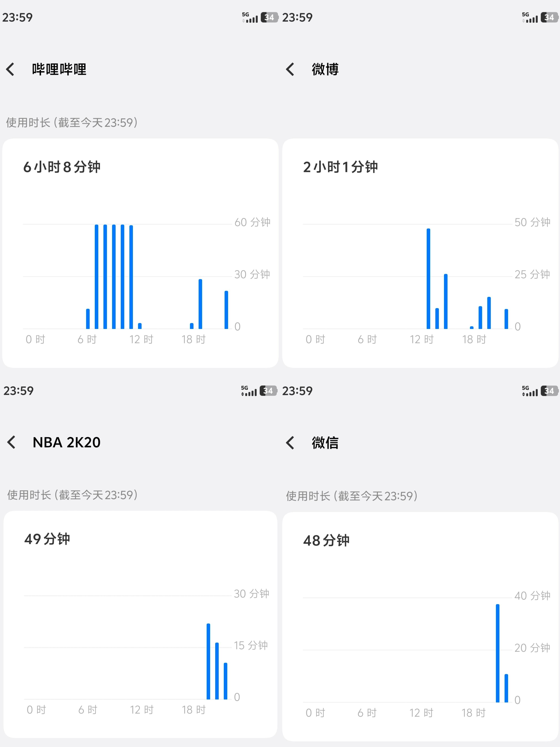Screen dimensions: 560x747
Task: Go back from the NBA 2K20 screen
Action: 11,442
